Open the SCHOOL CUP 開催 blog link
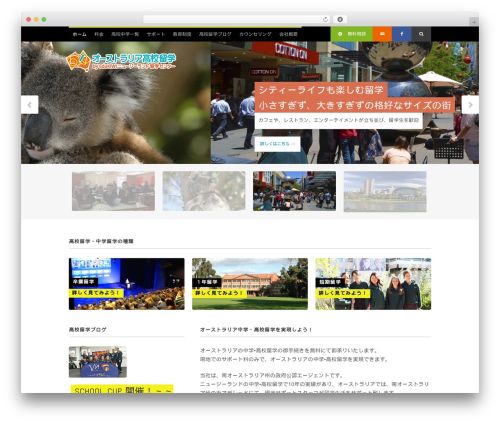 tap(122, 389)
